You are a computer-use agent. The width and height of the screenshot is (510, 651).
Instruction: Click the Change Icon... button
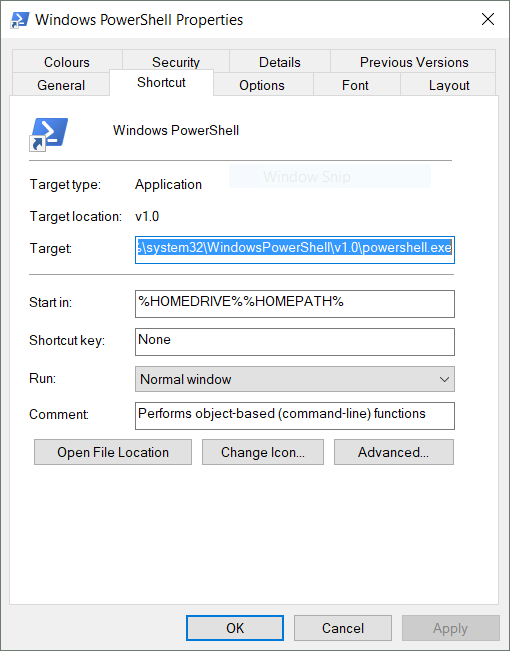[x=263, y=452]
